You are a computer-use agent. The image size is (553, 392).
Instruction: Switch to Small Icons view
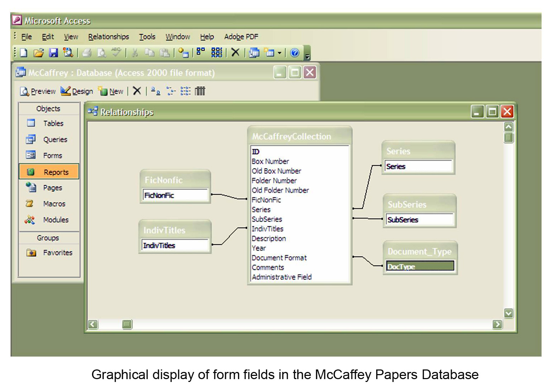click(x=171, y=91)
